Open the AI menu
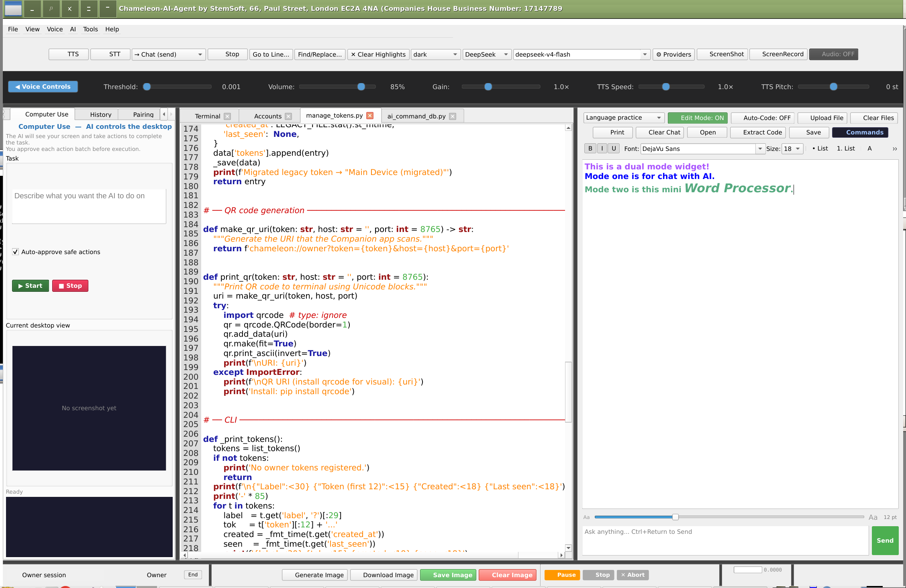 [73, 29]
